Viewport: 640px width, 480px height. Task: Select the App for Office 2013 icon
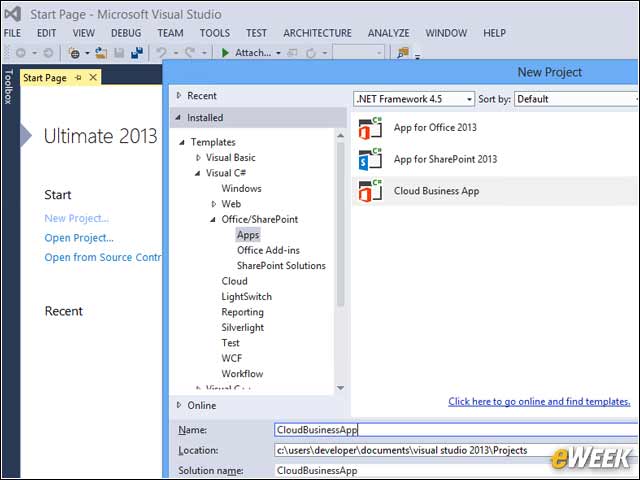[370, 128]
